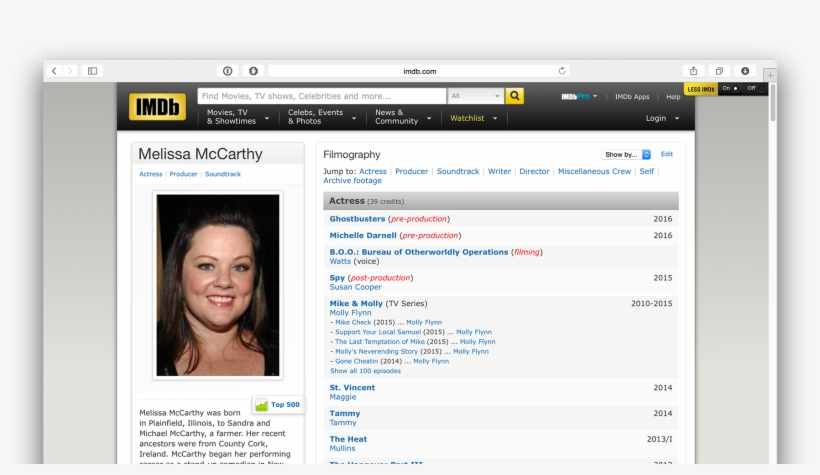
Task: Click the IMDb logo
Action: click(157, 107)
